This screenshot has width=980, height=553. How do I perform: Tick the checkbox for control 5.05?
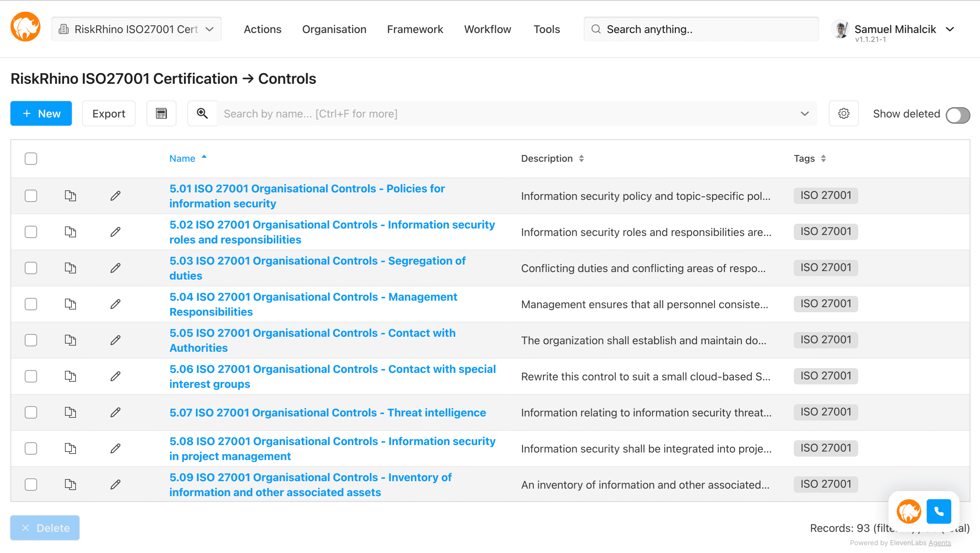click(31, 341)
